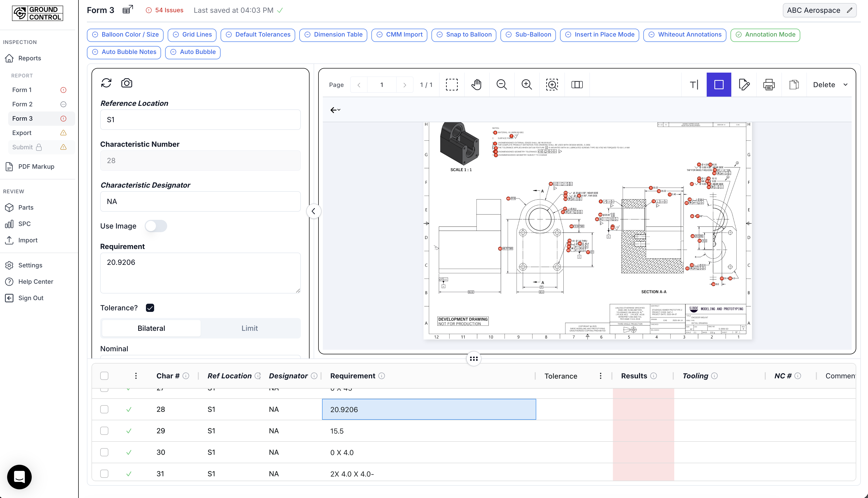Check the box for row 29
This screenshot has width=868, height=498.
[104, 431]
